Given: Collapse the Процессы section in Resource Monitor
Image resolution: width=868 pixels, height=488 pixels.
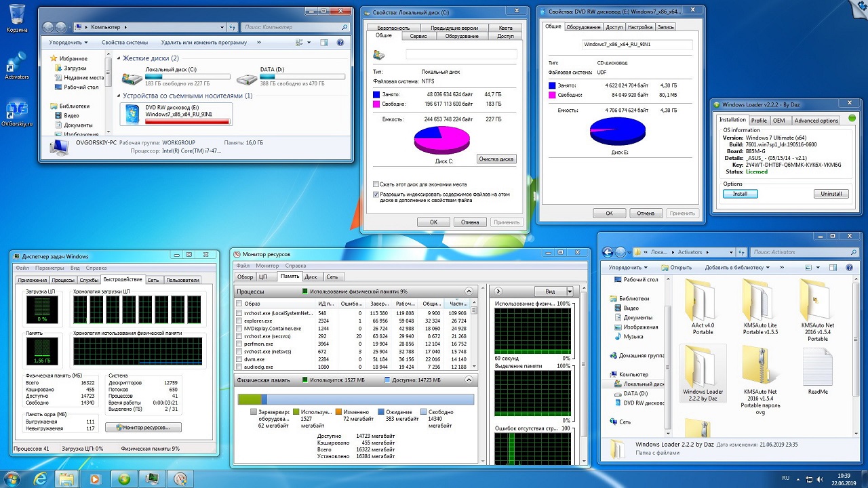Looking at the screenshot, I should point(468,291).
